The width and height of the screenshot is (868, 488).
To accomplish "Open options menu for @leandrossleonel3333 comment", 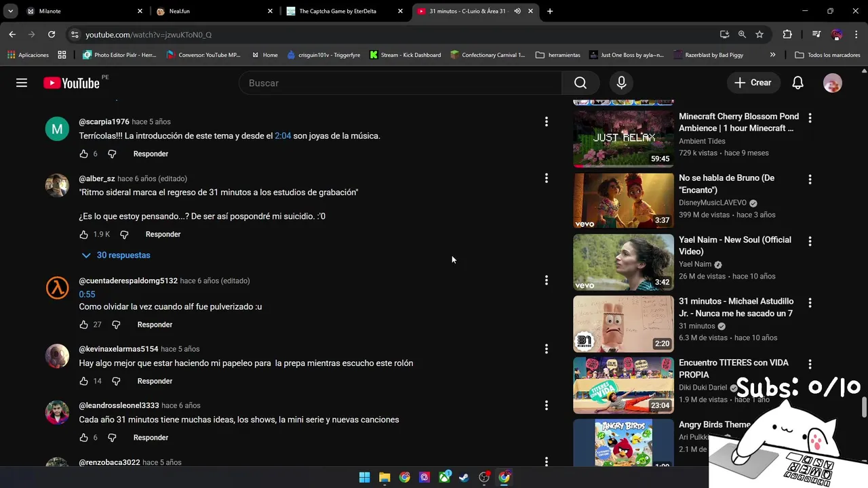I will (547, 405).
